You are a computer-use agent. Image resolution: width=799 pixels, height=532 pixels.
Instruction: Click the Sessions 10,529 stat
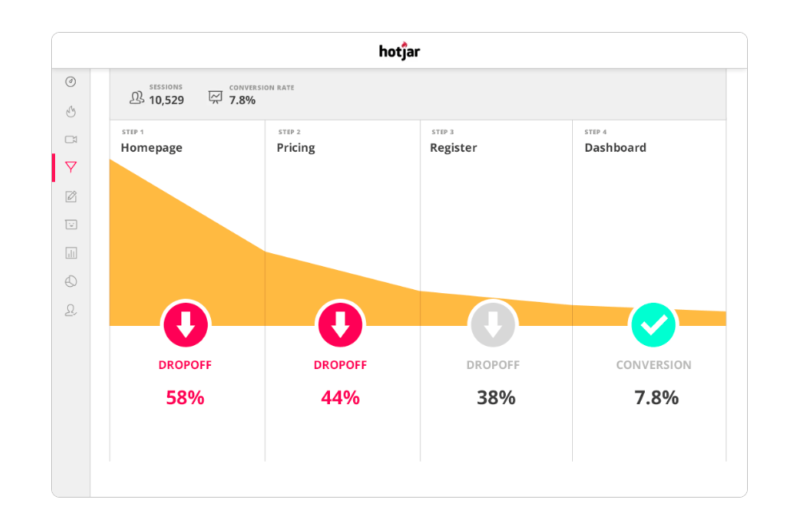point(166,101)
